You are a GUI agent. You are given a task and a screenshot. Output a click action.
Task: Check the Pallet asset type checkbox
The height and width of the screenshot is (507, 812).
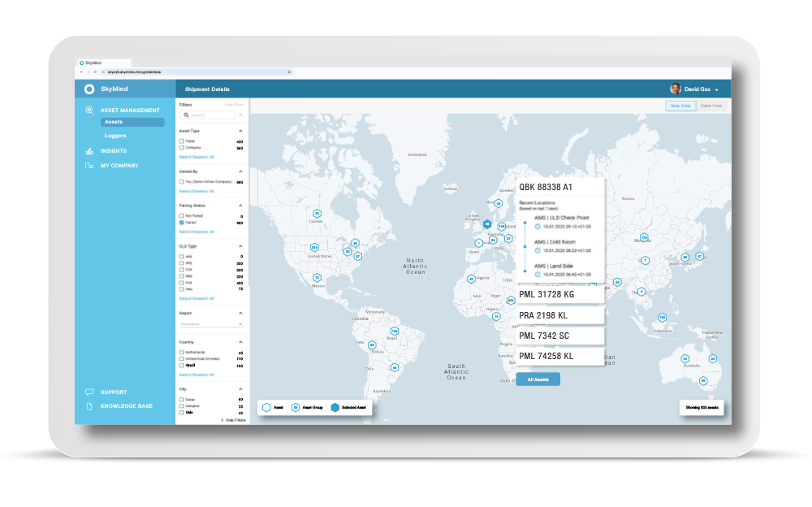(x=181, y=141)
